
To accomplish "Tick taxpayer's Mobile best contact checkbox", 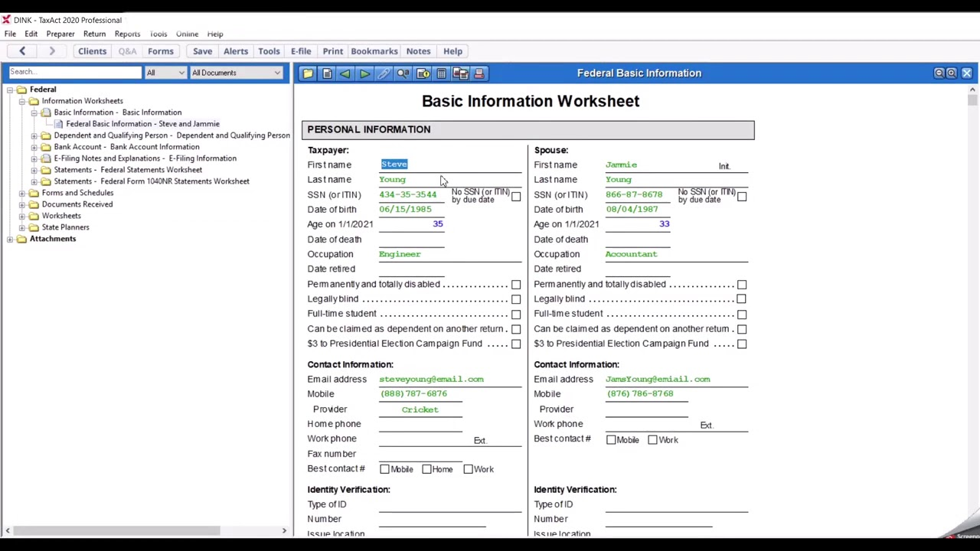I will click(384, 469).
